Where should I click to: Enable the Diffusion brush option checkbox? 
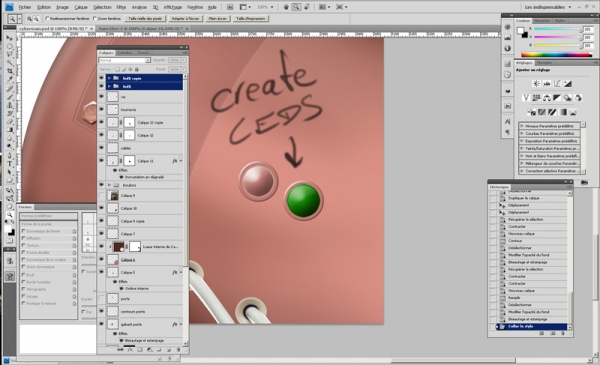tap(23, 238)
